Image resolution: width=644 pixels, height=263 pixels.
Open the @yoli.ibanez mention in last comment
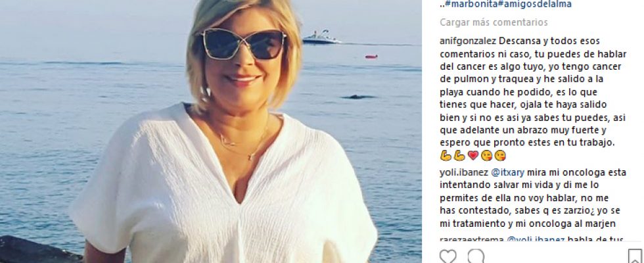[536, 239]
